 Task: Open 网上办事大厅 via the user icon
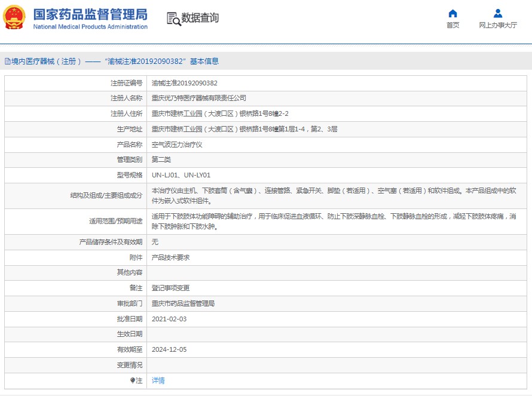498,13
